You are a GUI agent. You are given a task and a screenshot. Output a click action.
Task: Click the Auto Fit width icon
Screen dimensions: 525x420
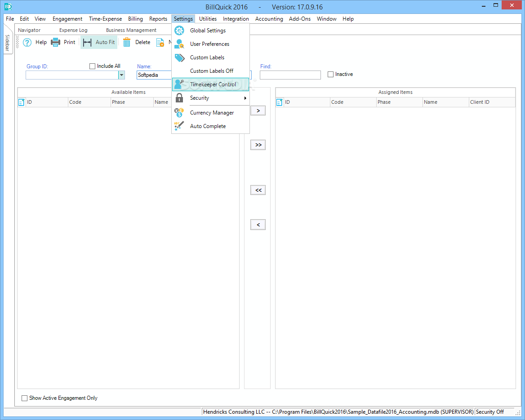(x=87, y=43)
